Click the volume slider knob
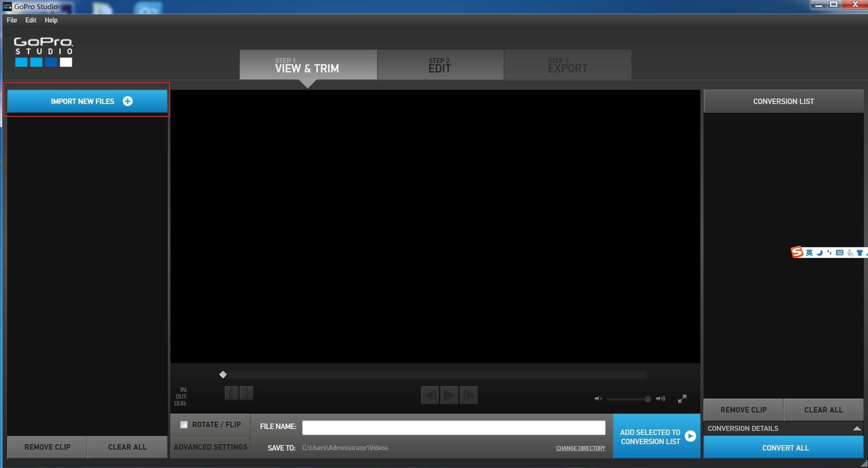Image resolution: width=868 pixels, height=468 pixels. pos(648,399)
